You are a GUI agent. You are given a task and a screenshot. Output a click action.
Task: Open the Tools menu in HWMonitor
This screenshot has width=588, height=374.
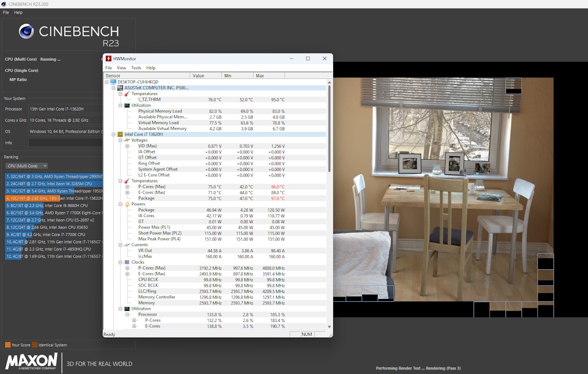[x=136, y=68]
